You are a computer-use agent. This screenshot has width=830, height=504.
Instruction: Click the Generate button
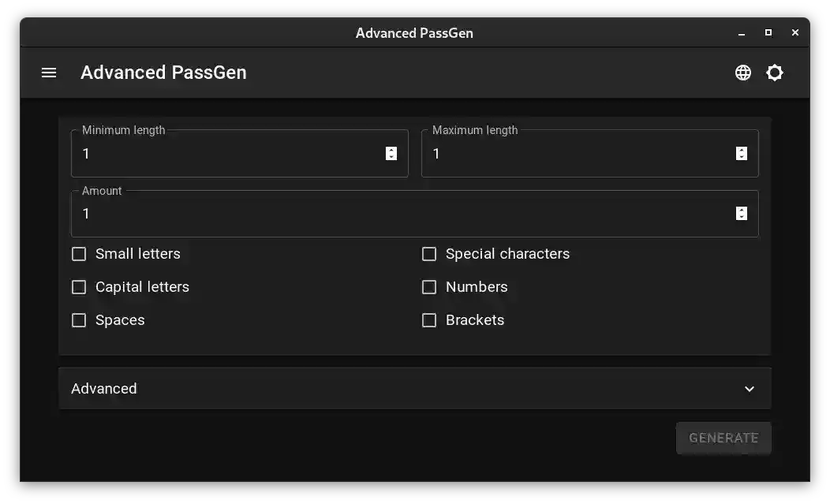723,438
